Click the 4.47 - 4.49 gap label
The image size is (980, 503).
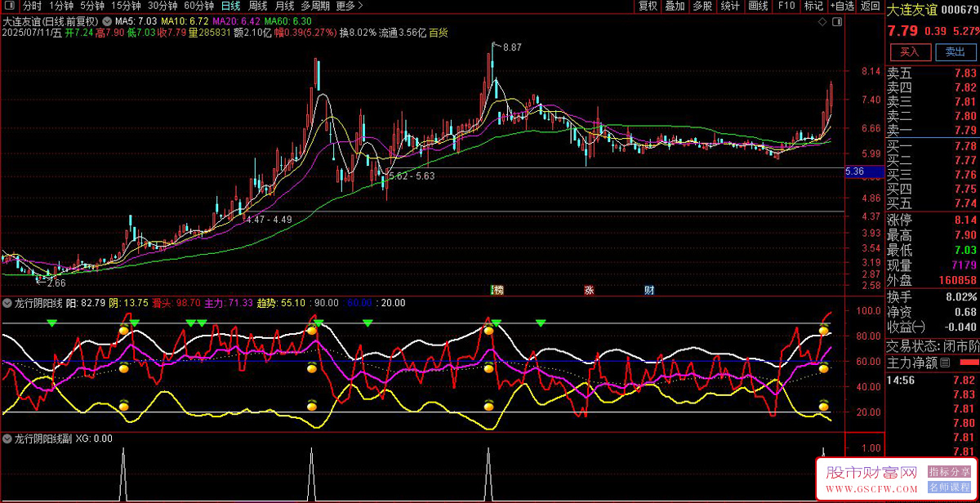pyautogui.click(x=269, y=219)
